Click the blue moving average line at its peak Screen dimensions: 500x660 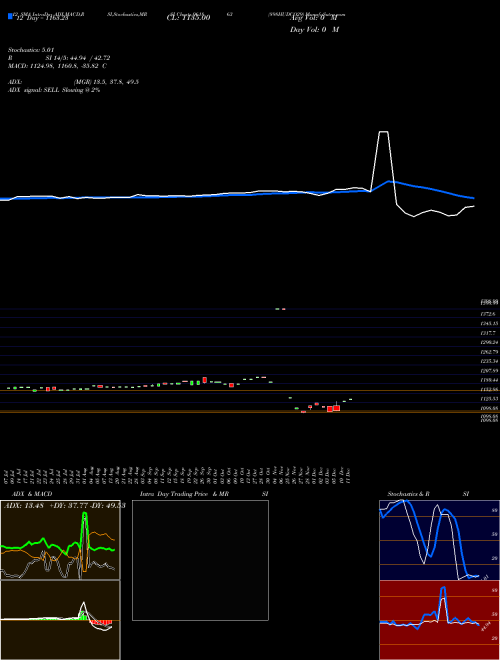pos(388,181)
